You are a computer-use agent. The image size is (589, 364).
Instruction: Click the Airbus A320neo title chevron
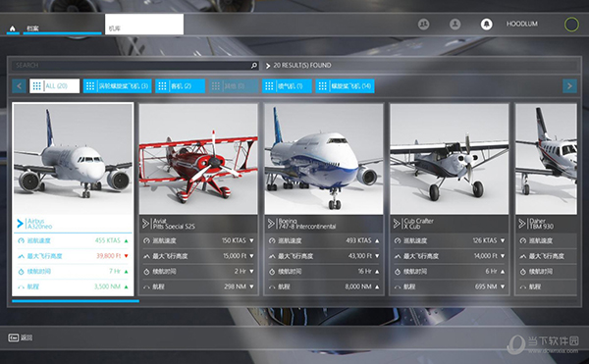(x=20, y=224)
